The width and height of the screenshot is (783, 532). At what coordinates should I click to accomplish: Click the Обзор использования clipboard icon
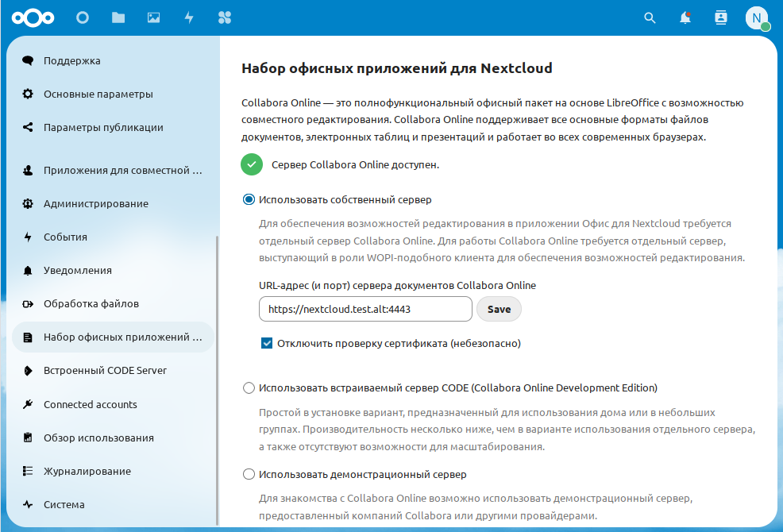click(x=28, y=438)
